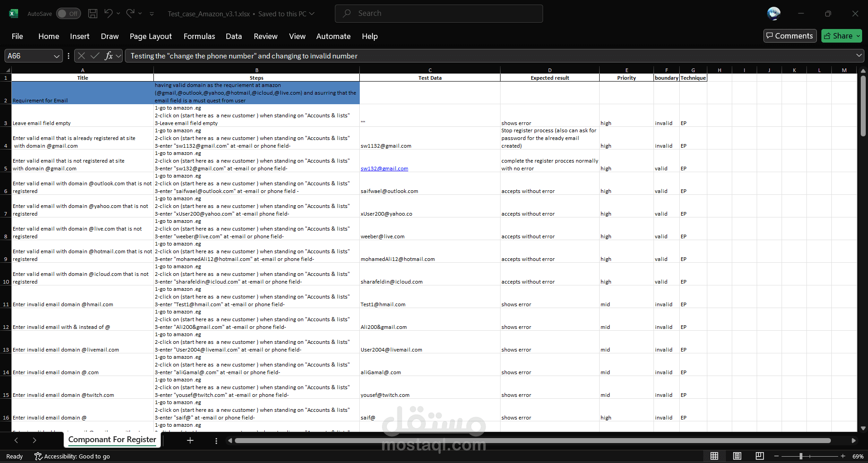
Task: Open the Comments pane
Action: pyautogui.click(x=789, y=35)
